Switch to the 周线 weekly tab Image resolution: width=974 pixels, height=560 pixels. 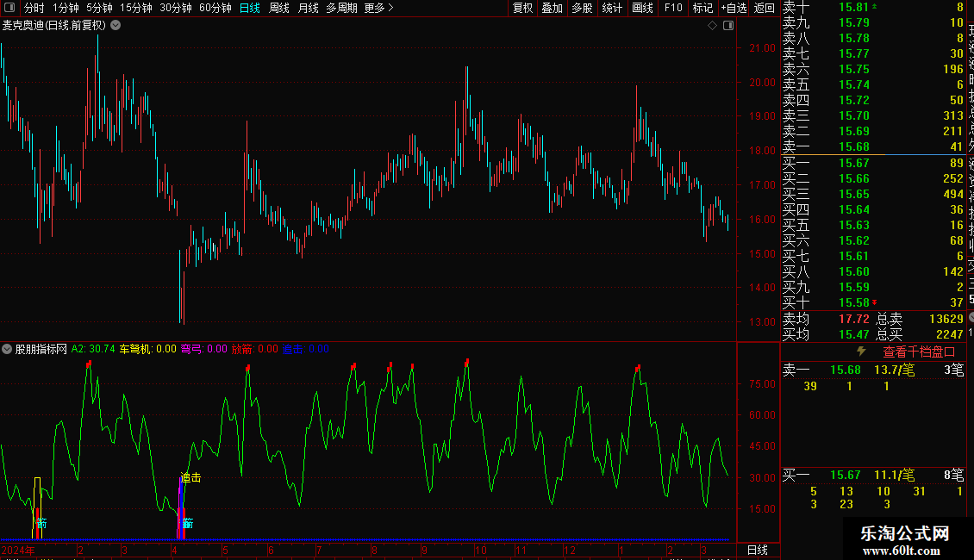[x=279, y=8]
